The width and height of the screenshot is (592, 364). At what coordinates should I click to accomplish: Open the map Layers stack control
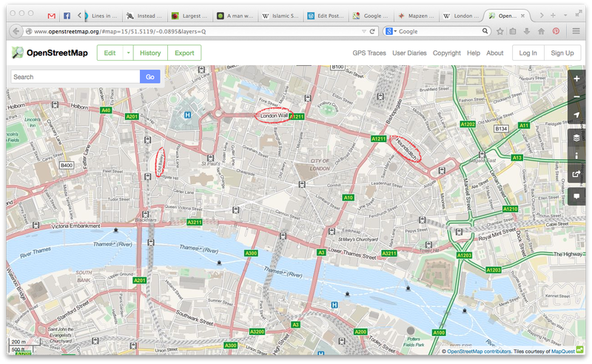[x=576, y=138]
